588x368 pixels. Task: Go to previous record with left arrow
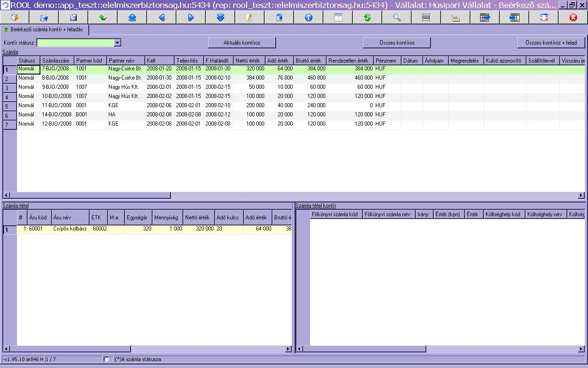pos(162,17)
